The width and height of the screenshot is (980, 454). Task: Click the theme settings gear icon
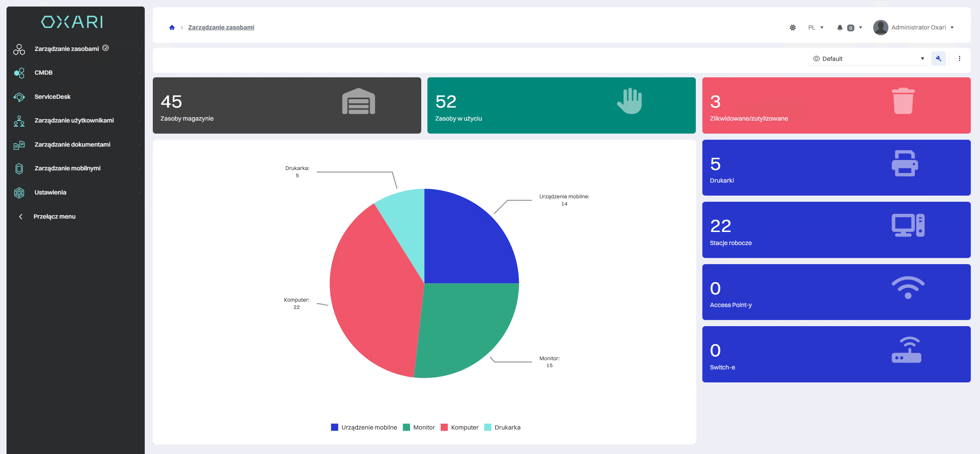(x=792, y=28)
